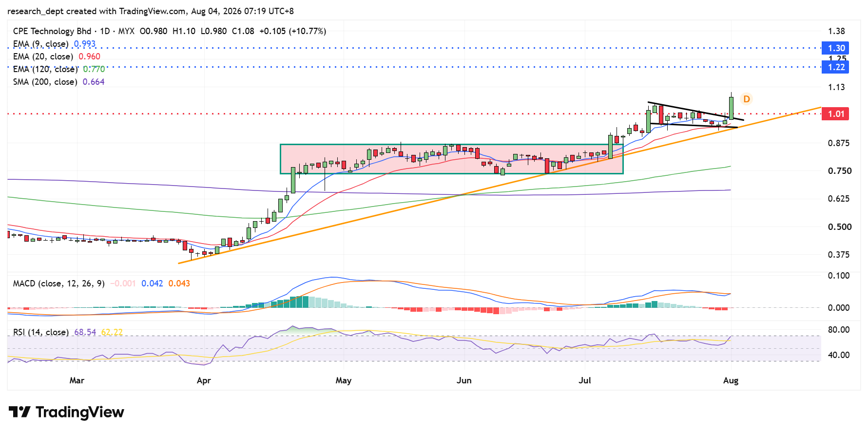Image resolution: width=868 pixels, height=434 pixels.
Task: Click the EMA 9 value 0.993
Action: pos(85,44)
